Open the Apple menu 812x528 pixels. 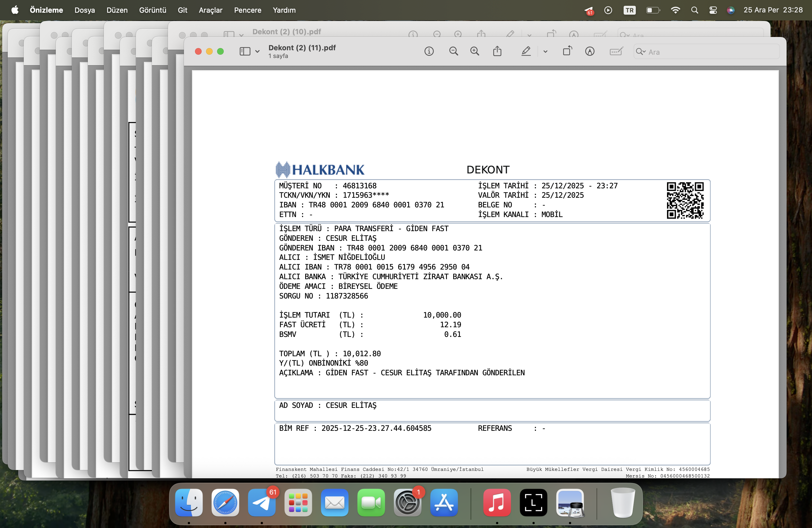pos(15,10)
